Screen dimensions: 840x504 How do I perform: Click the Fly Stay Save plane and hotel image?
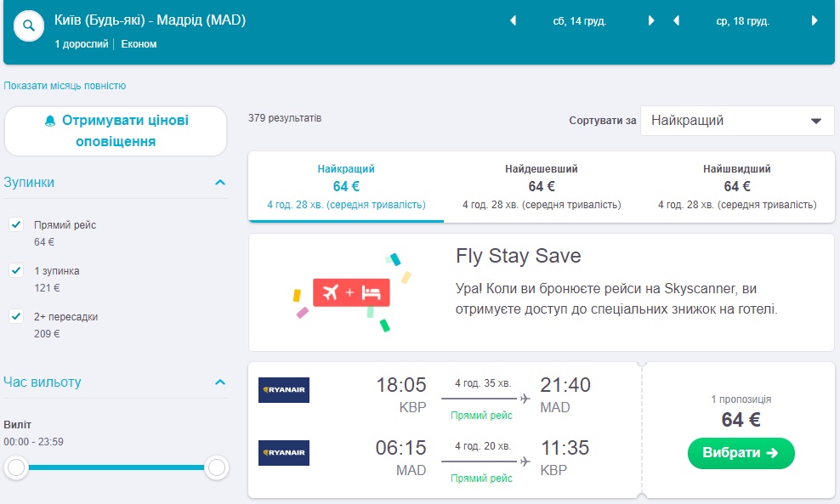[352, 292]
